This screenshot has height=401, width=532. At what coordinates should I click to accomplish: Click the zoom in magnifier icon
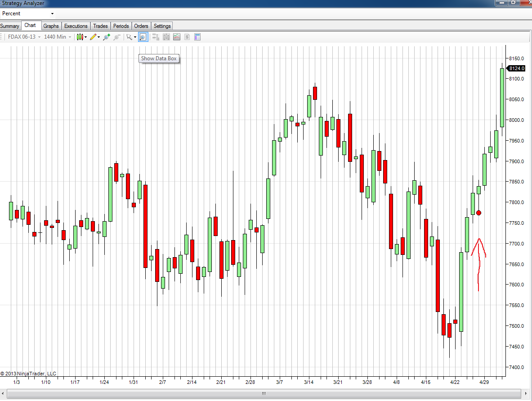coord(107,37)
